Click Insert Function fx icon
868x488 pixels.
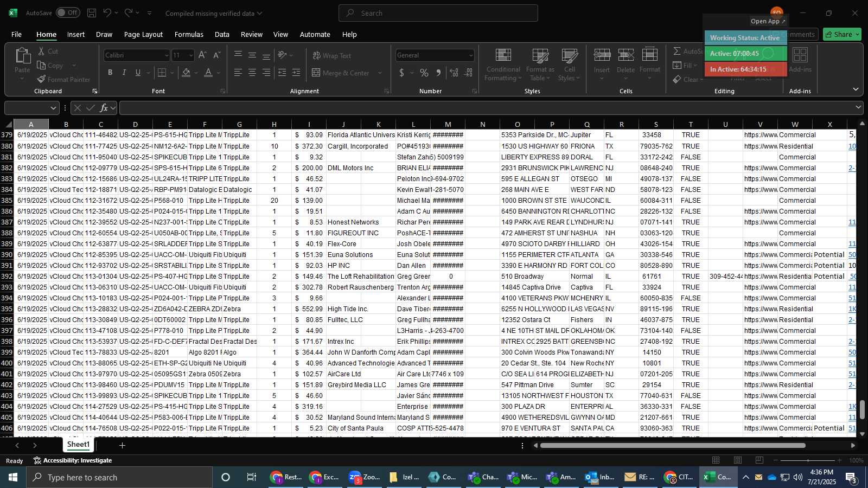104,108
